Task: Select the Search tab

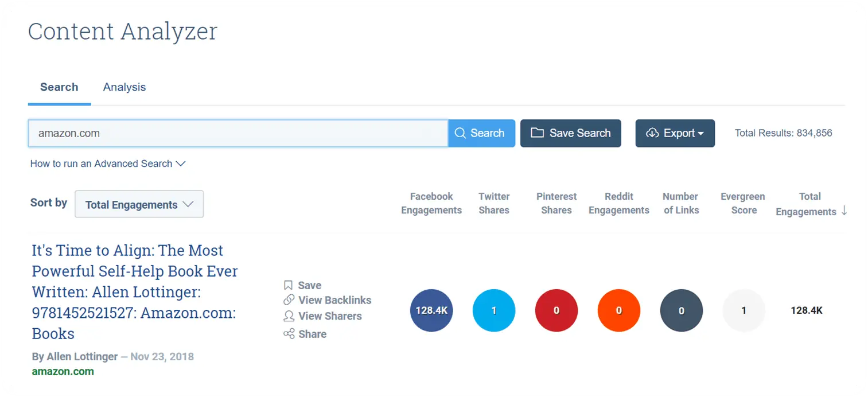Action: (59, 87)
